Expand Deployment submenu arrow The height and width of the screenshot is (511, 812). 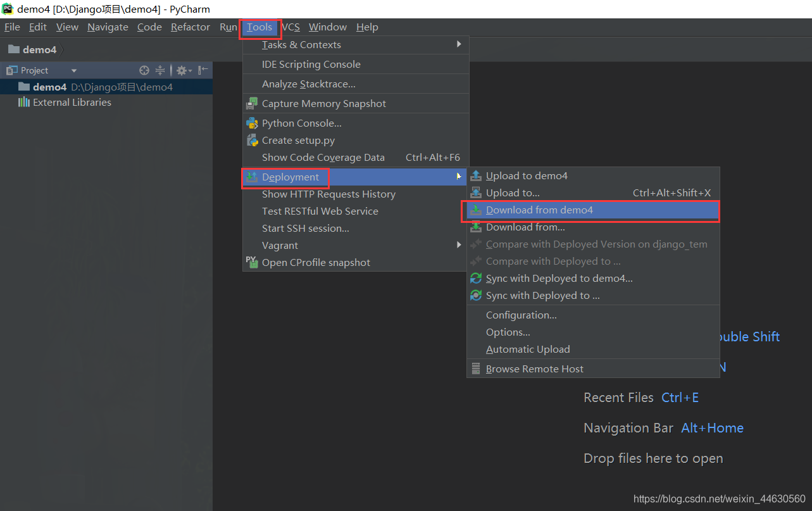(x=459, y=177)
